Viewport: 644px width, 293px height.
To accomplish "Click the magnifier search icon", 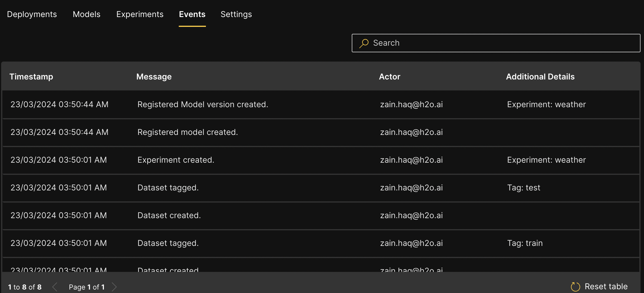I will pyautogui.click(x=364, y=43).
